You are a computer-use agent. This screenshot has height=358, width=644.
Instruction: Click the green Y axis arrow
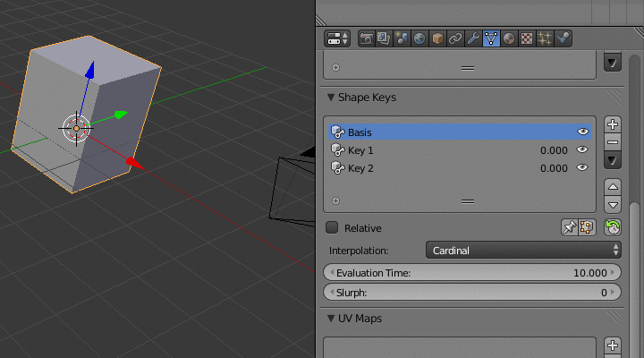(x=121, y=115)
